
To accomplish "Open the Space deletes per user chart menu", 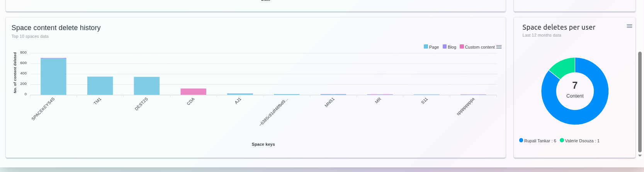I will pos(629,26).
